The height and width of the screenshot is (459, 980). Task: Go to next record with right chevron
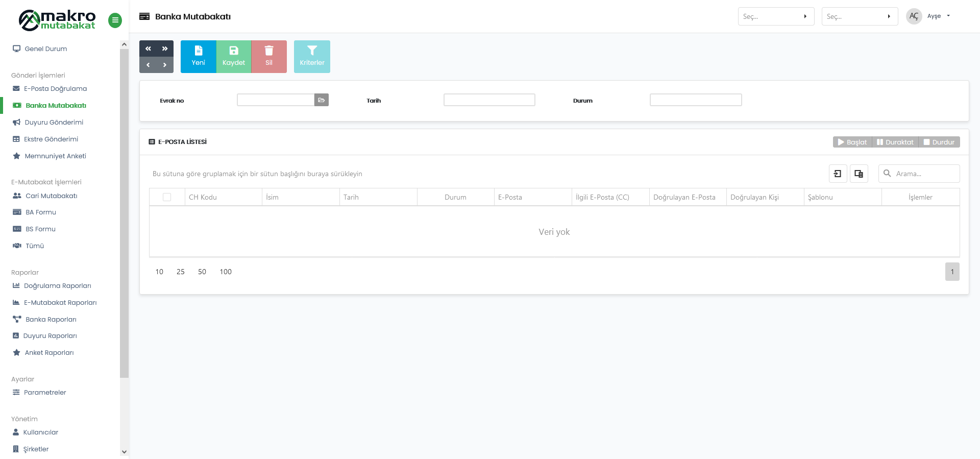coord(165,65)
